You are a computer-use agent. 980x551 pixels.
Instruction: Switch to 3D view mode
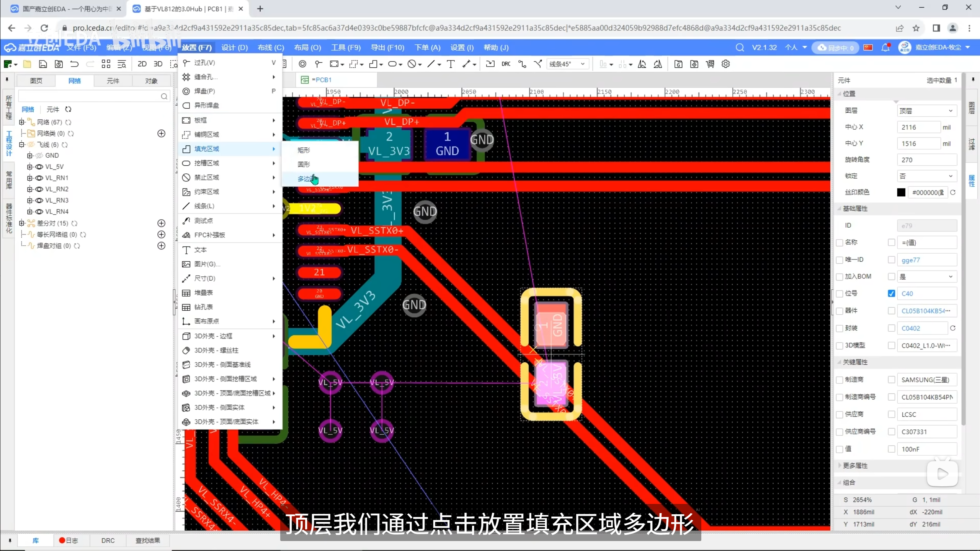point(158,64)
